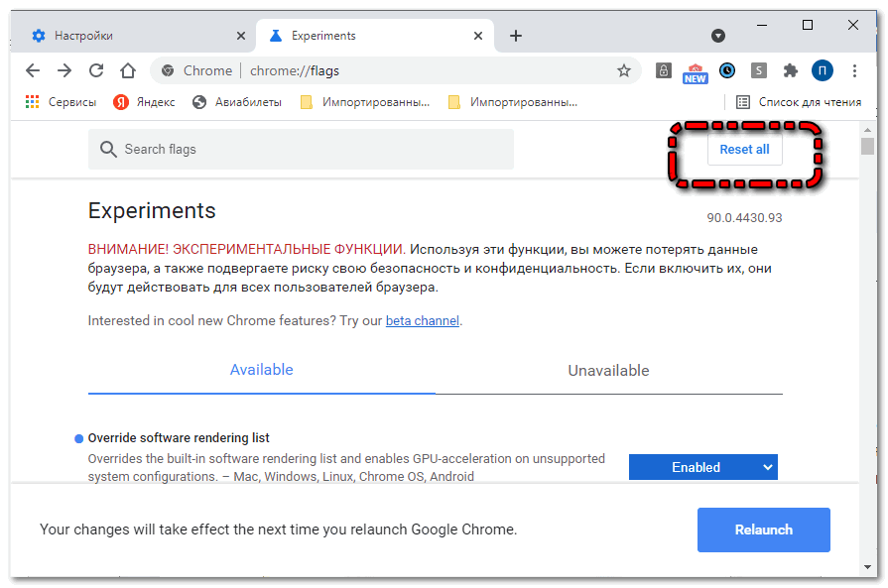Go to the home page icon
Screen dimensions: 888x588
(x=128, y=70)
